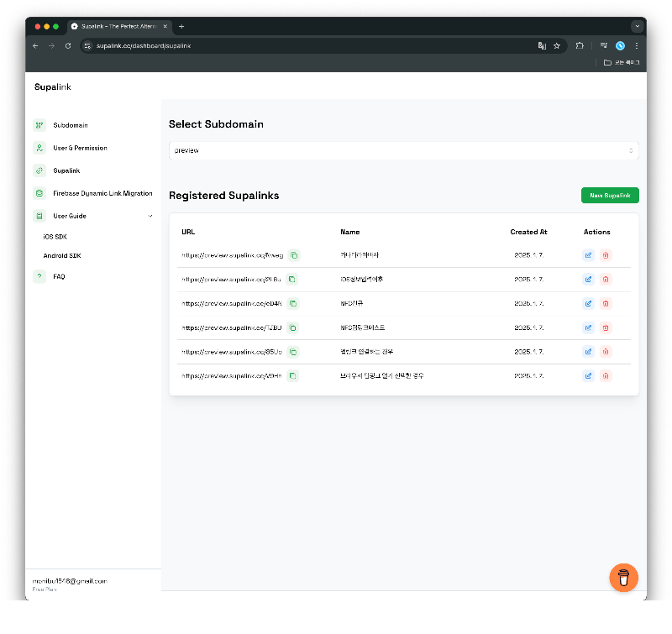Copy the URL ending in TJBU

click(x=292, y=328)
